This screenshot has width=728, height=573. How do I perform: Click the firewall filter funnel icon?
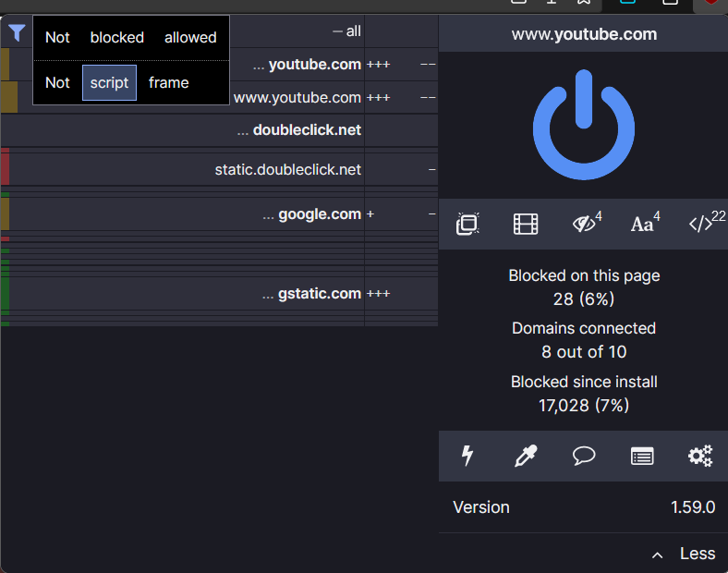coord(17,32)
